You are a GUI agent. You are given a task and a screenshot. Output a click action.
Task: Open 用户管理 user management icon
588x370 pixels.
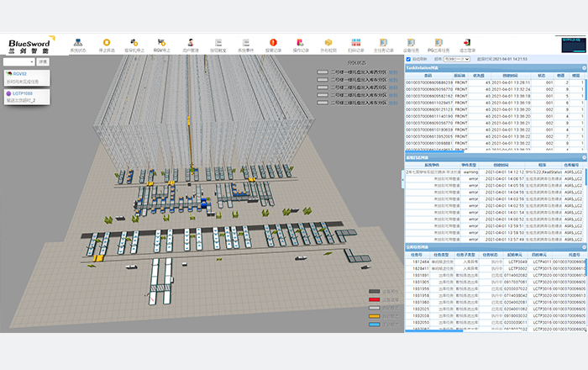click(x=190, y=44)
